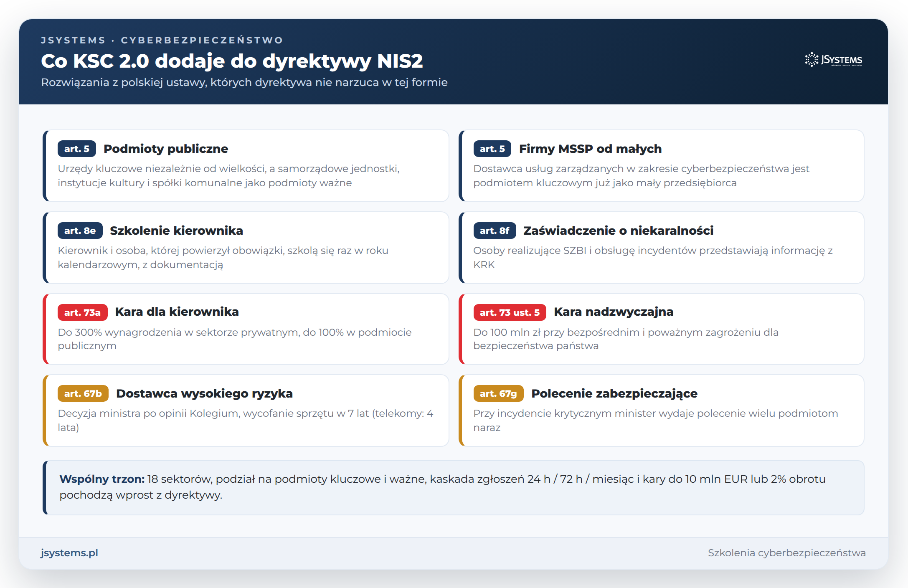Click the subtitle starting 'Rozwiązania z polskiej ustawy'
Viewport: 908px width, 588px height.
tap(244, 82)
